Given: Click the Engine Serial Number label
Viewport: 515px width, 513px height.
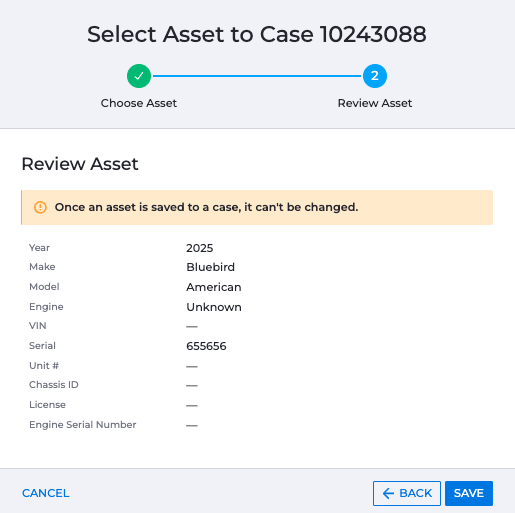Looking at the screenshot, I should [x=83, y=425].
